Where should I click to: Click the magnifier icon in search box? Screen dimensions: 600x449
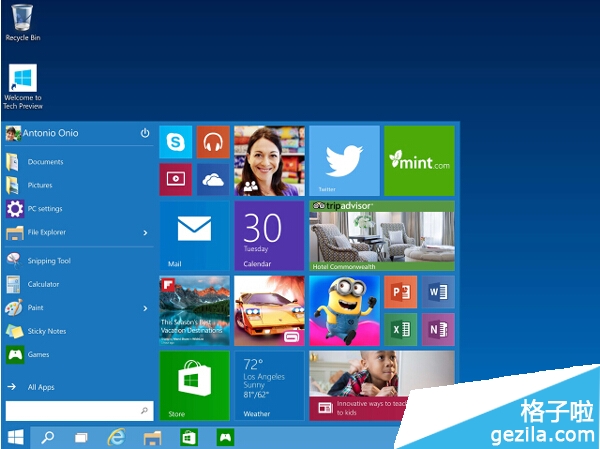[144, 411]
